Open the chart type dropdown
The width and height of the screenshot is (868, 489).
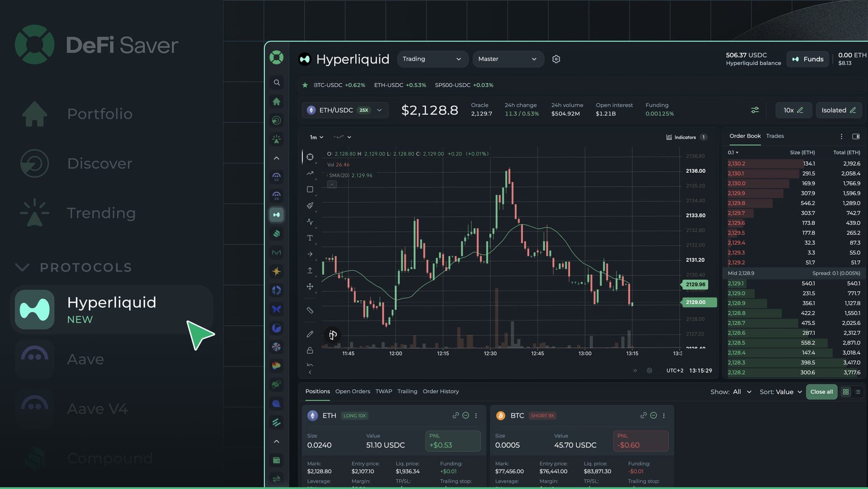[x=342, y=137]
